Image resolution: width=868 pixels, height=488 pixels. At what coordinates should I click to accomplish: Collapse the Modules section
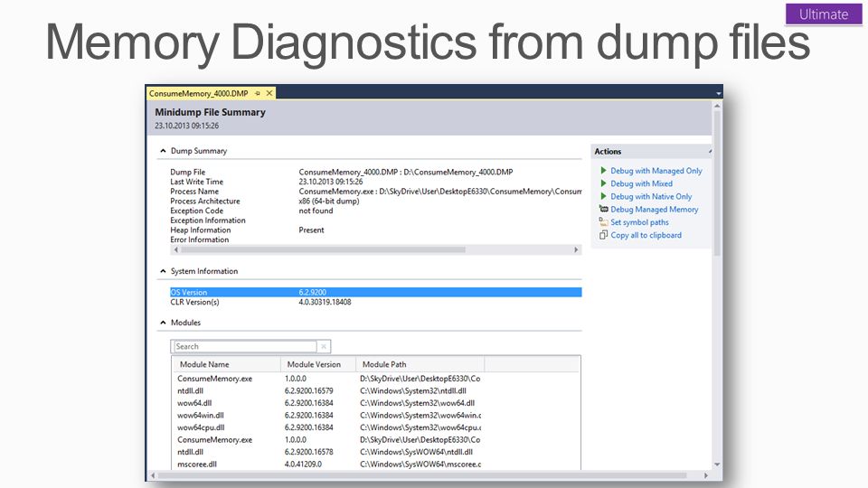pyautogui.click(x=163, y=323)
